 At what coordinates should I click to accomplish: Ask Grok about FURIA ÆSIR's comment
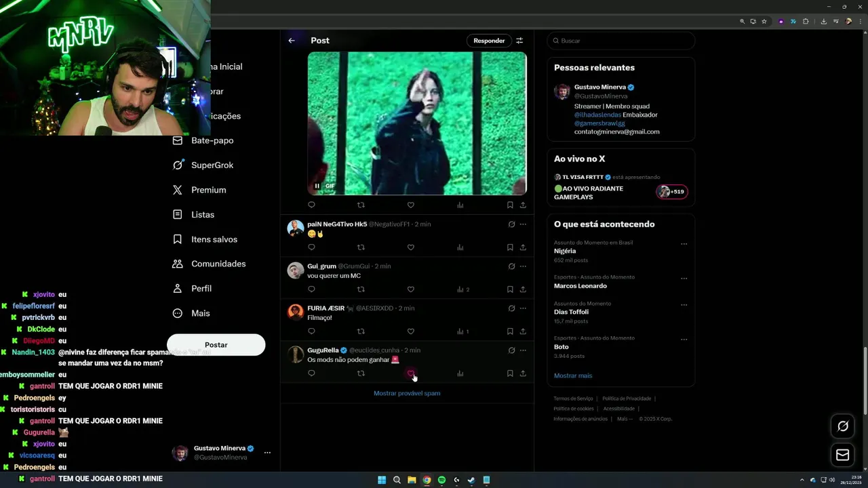[511, 308]
